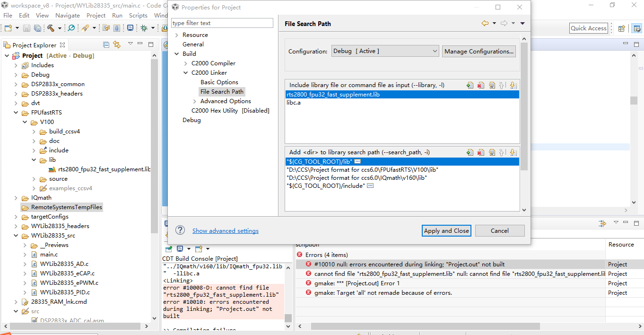Collapse the C2000 Linker node

pyautogui.click(x=186, y=73)
